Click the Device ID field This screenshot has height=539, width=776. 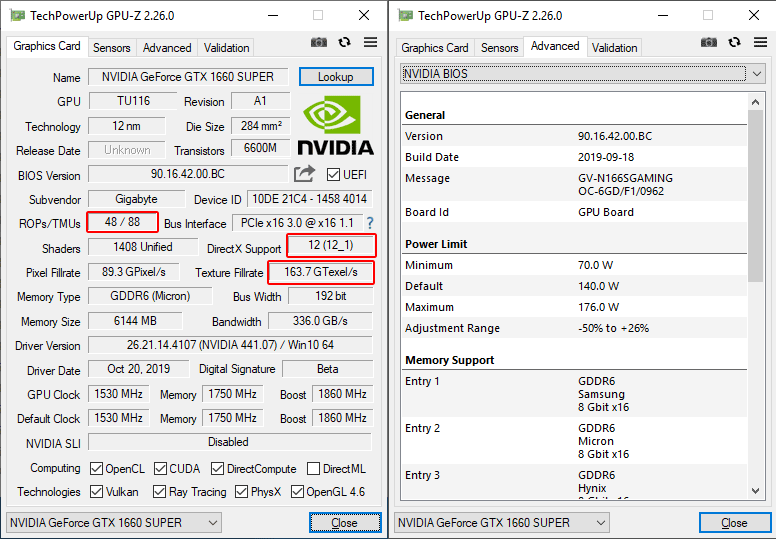point(310,199)
